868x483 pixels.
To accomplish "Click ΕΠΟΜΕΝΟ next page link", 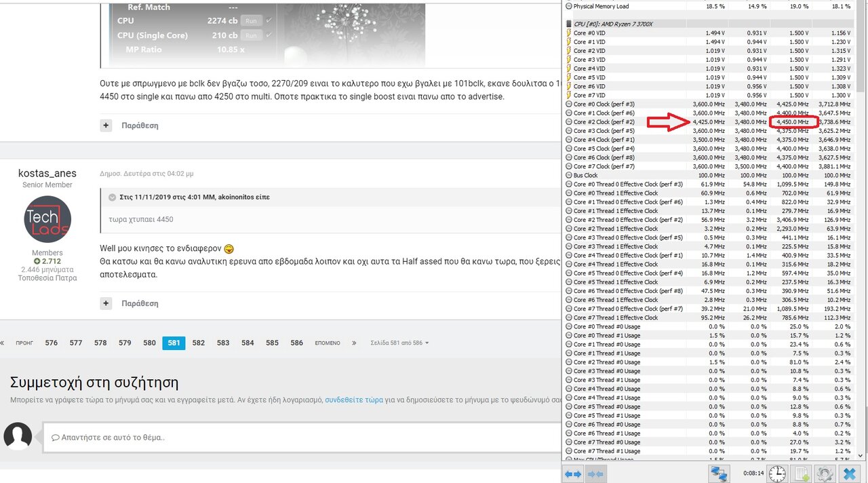I will (328, 343).
